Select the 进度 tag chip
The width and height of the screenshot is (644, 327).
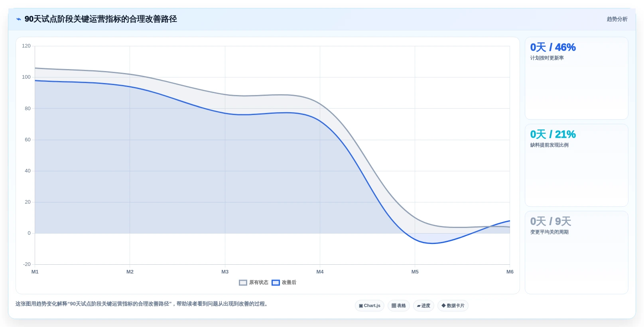pyautogui.click(x=423, y=306)
